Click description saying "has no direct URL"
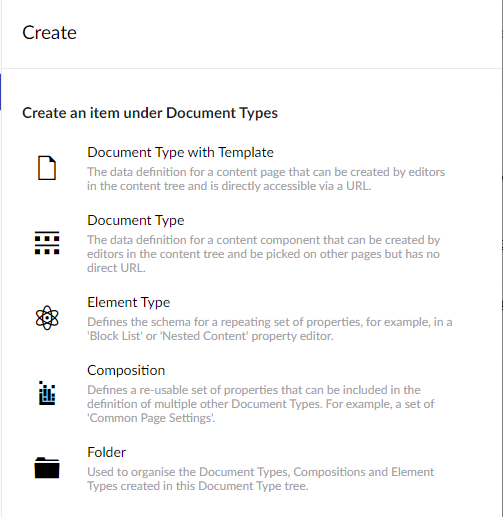503x517 pixels. (264, 254)
